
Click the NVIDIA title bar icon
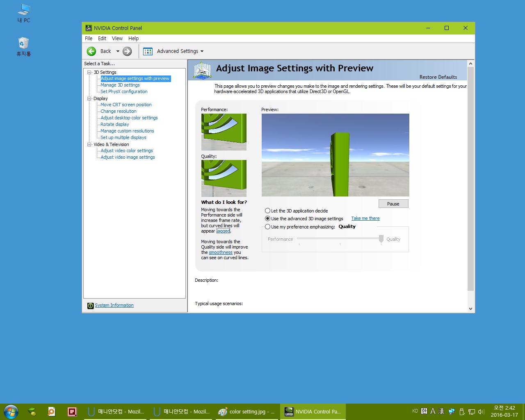(x=89, y=28)
